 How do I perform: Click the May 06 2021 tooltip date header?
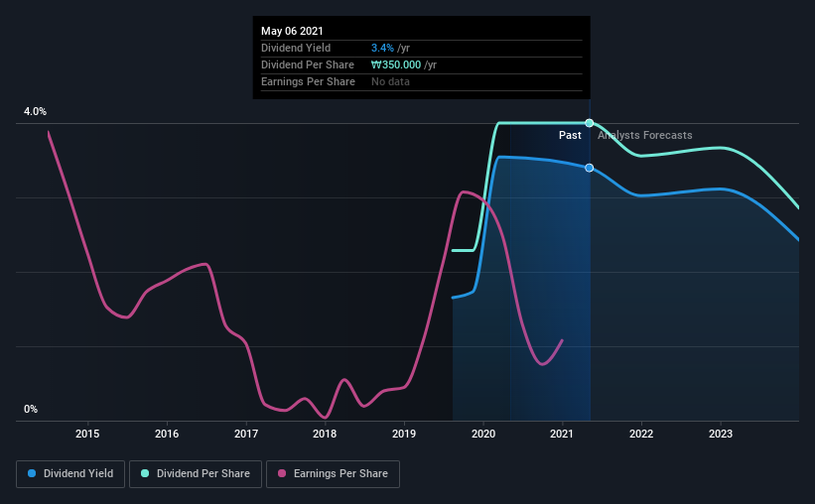point(292,31)
